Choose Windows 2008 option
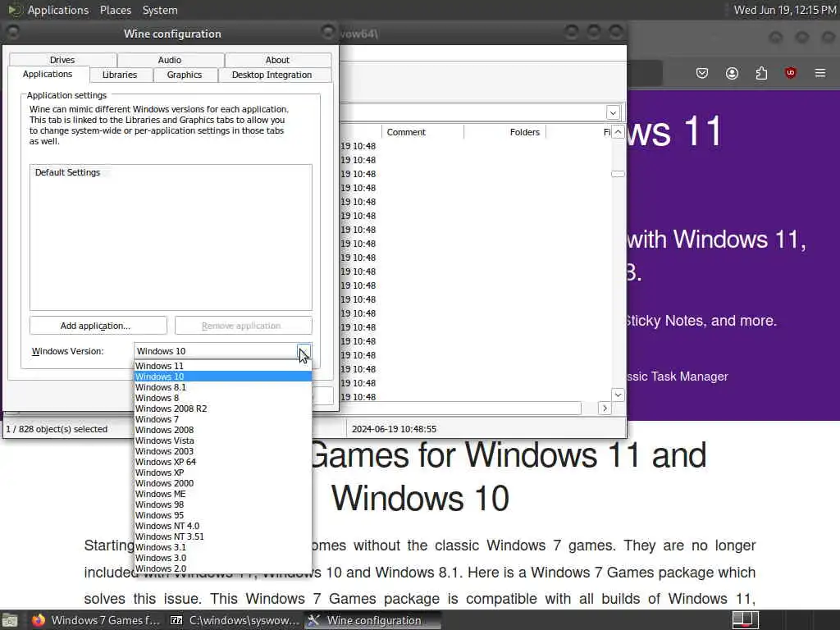 [x=222, y=430]
